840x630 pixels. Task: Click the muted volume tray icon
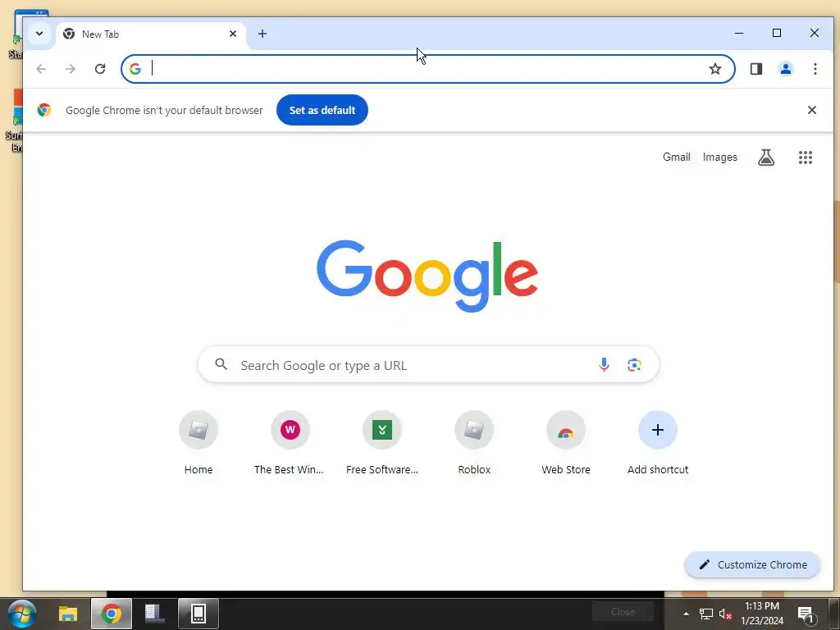pyautogui.click(x=725, y=614)
